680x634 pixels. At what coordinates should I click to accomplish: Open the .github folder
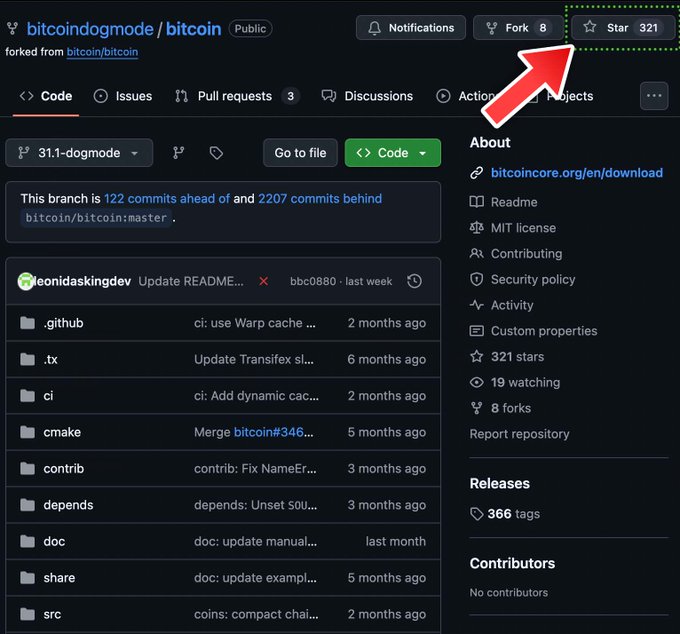click(x=63, y=323)
